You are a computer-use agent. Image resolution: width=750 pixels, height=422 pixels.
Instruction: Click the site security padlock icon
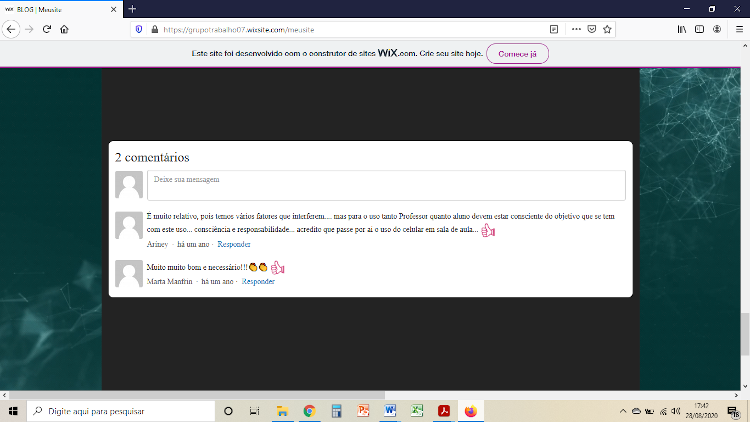[155, 29]
